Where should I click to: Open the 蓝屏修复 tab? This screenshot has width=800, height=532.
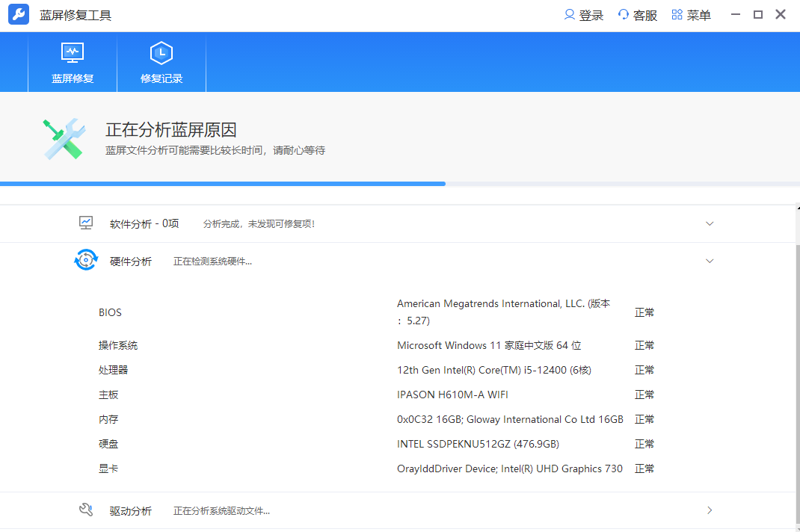(x=73, y=63)
